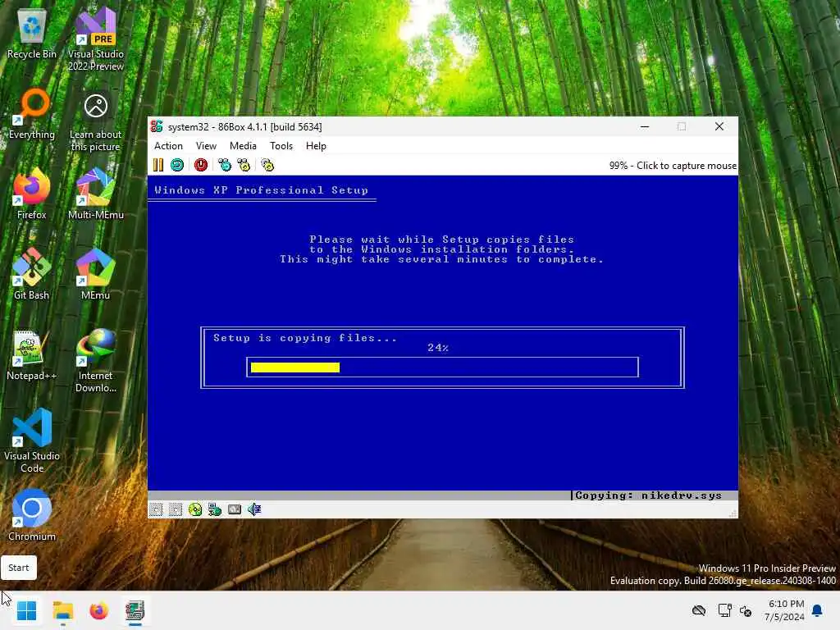
Task: Click the 'Click to capture mouse' status text
Action: (x=687, y=166)
